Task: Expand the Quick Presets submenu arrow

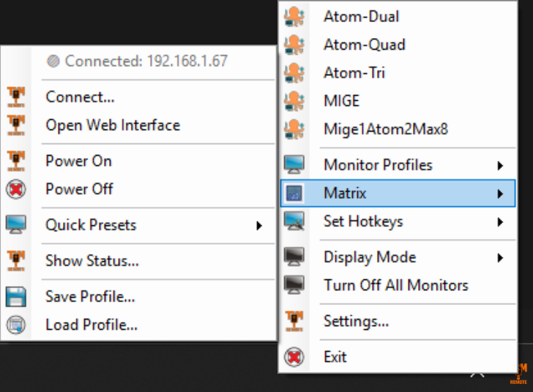Action: point(259,225)
